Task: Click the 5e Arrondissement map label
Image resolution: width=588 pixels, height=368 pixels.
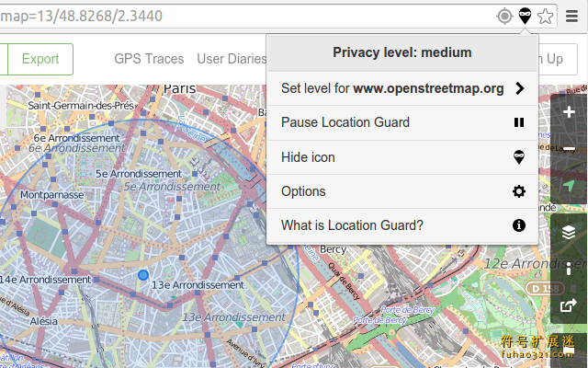Action: click(139, 174)
